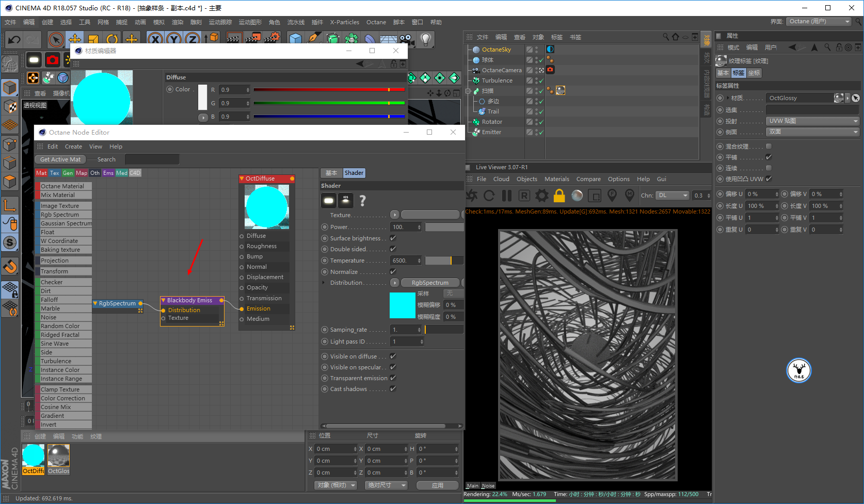The width and height of the screenshot is (864, 504).
Task: Click the cyan distribution color swatch
Action: (403, 305)
